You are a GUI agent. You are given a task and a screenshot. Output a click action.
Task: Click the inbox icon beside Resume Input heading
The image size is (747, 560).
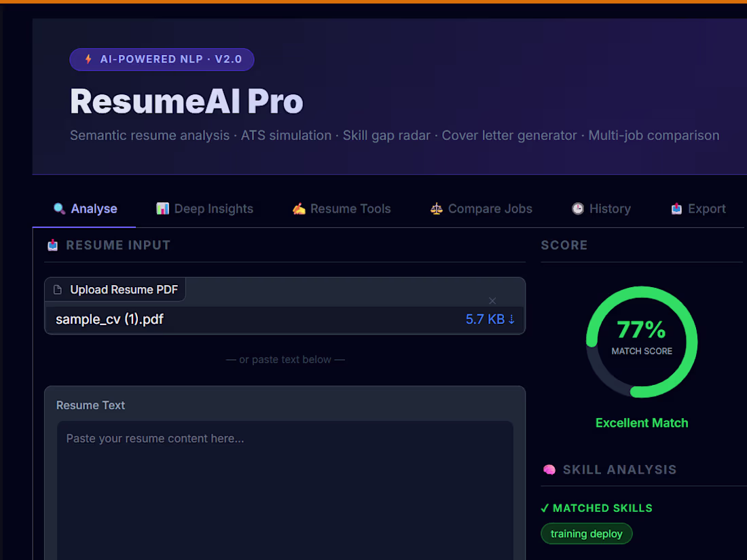53,245
